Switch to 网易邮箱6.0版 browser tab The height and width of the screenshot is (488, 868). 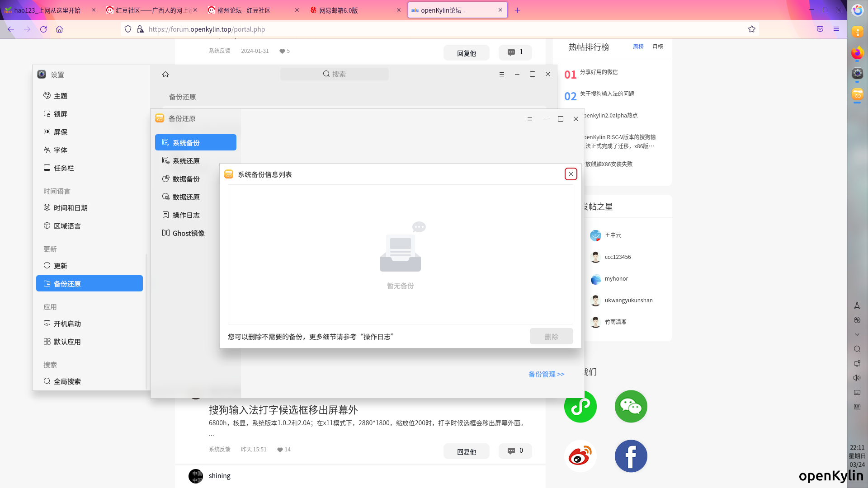tap(338, 10)
